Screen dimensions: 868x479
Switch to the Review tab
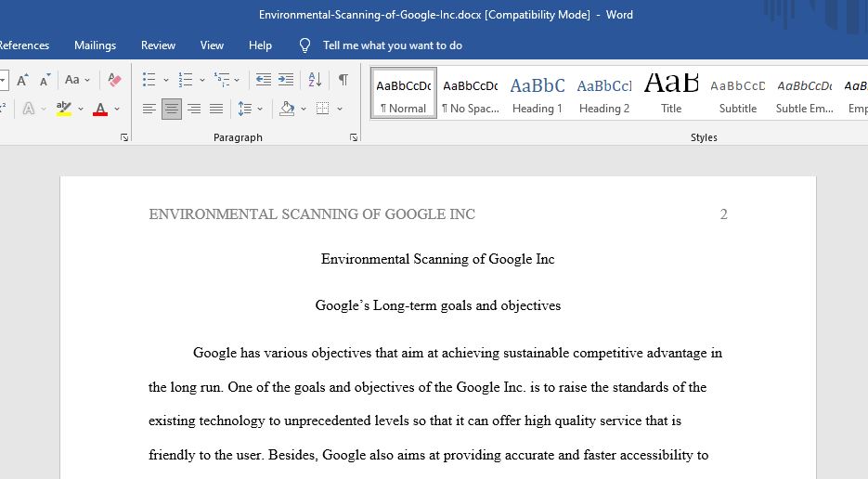(159, 45)
